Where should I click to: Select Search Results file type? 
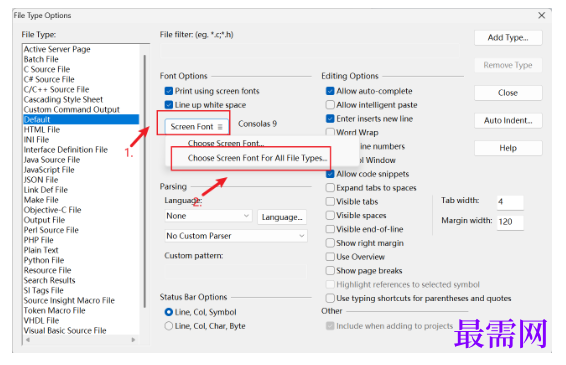(81, 281)
